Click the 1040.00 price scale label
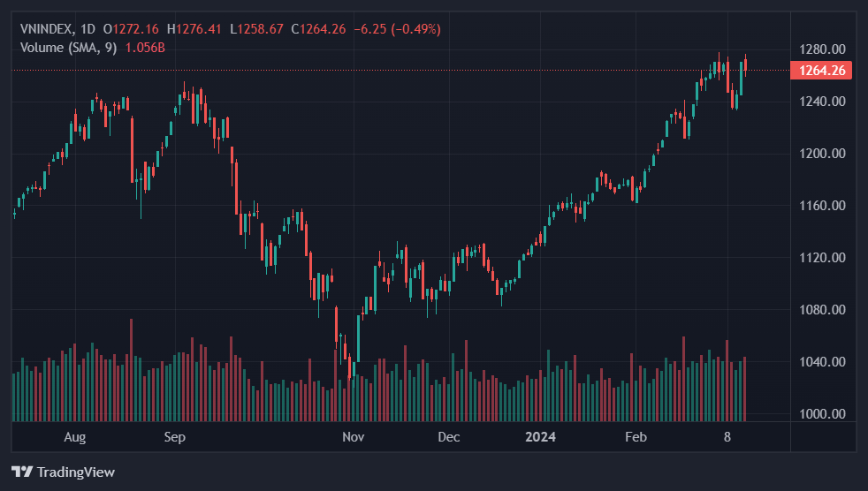The height and width of the screenshot is (491, 868). click(x=822, y=362)
